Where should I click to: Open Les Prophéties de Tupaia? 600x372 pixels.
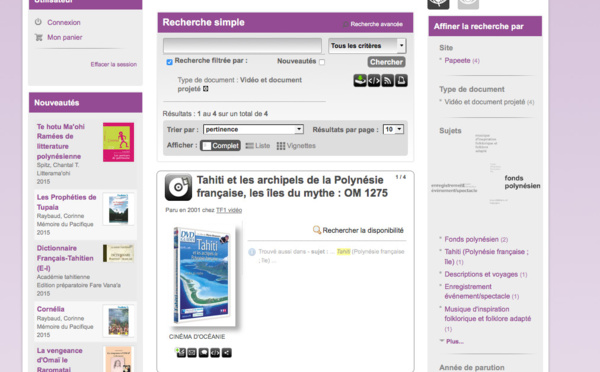tap(66, 202)
